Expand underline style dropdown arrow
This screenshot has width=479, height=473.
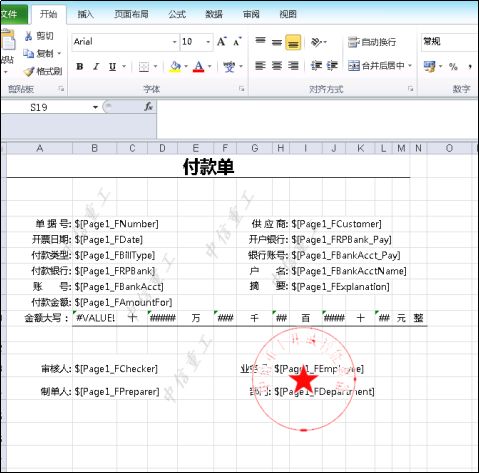click(x=124, y=66)
